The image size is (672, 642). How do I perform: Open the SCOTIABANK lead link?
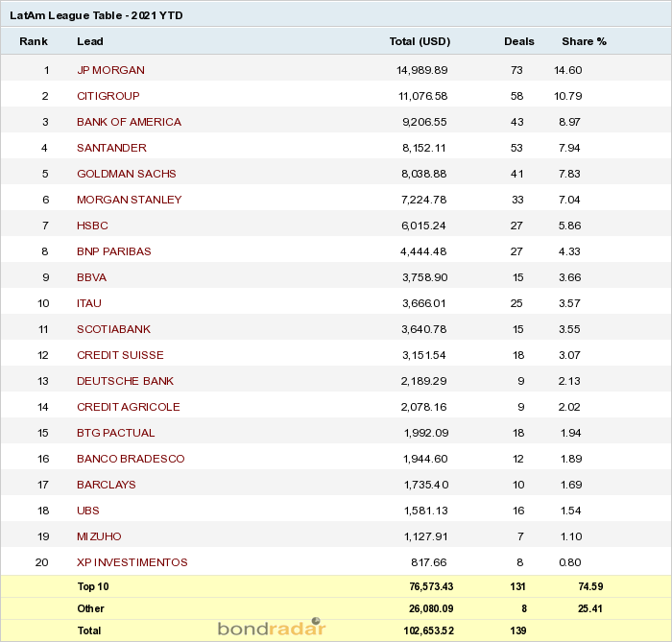(x=113, y=329)
